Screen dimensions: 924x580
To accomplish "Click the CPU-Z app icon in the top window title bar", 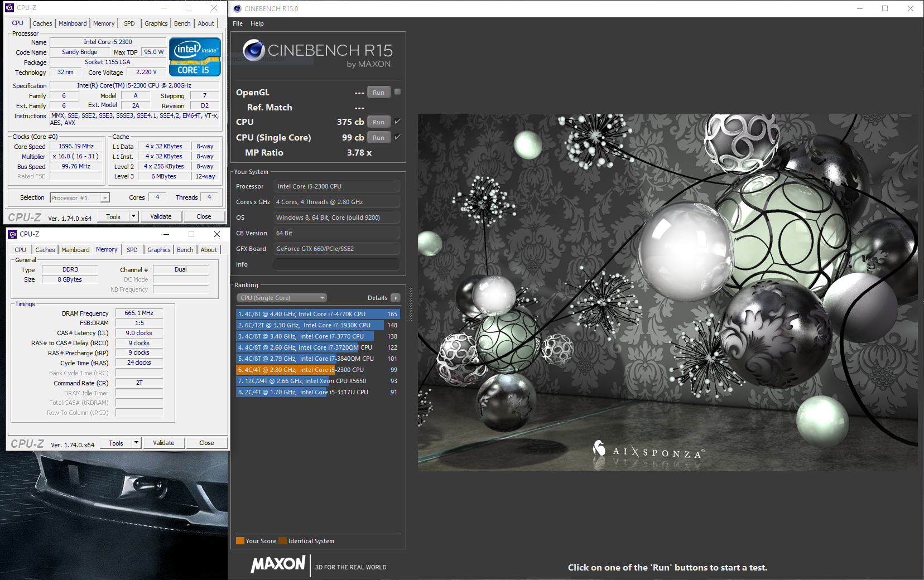I will [9, 8].
